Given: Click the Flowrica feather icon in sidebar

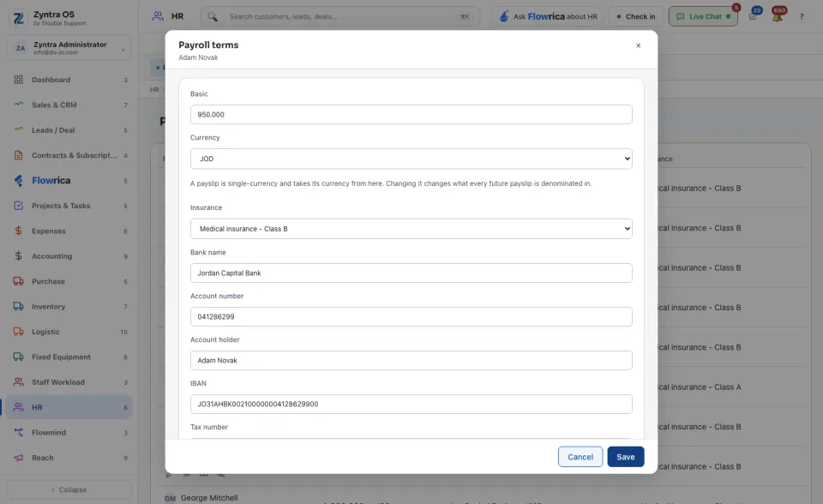Looking at the screenshot, I should [x=18, y=180].
